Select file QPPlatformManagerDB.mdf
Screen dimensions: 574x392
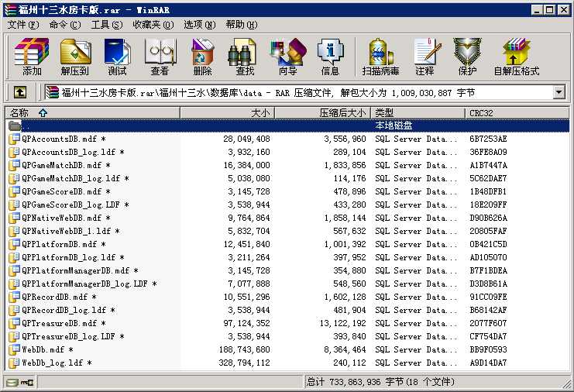pyautogui.click(x=80, y=270)
